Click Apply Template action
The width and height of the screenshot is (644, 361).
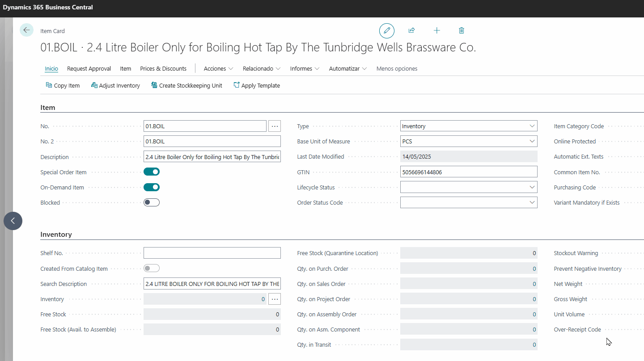click(257, 85)
